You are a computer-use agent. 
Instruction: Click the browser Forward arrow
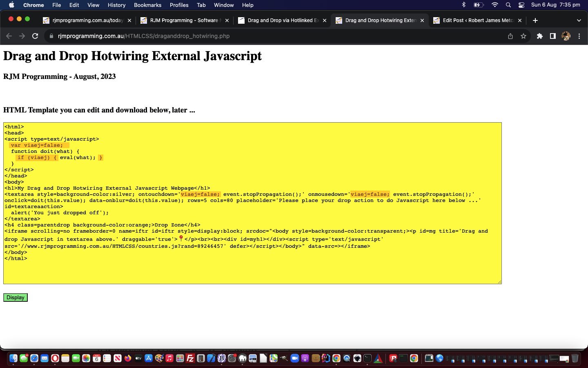pyautogui.click(x=22, y=36)
